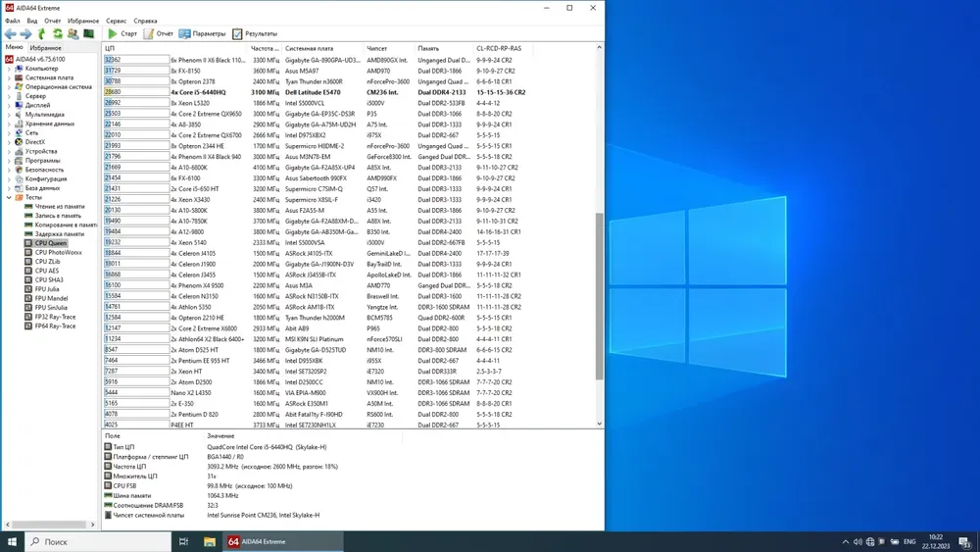Open Параметры in the toolbar
The image size is (980, 552).
[202, 33]
